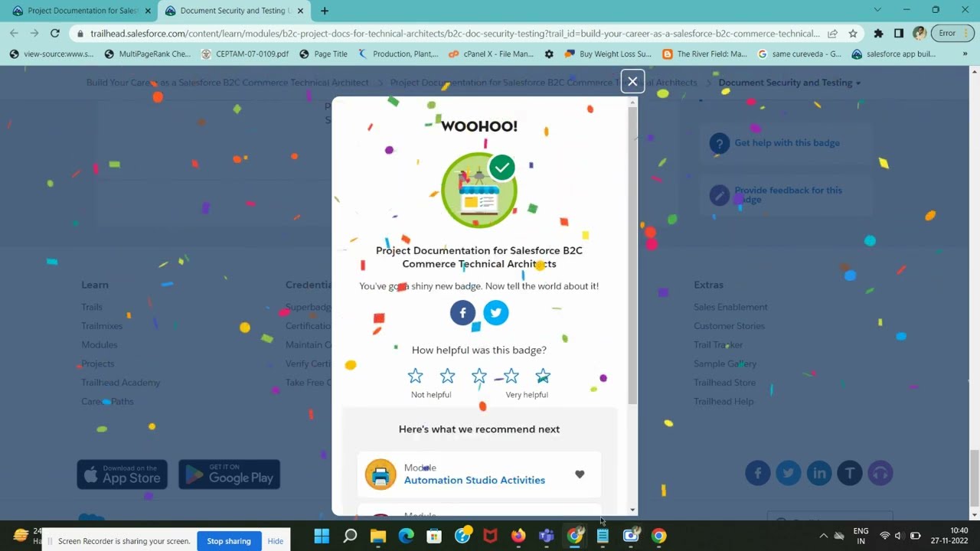Open salesforce app buil... bookmark
The image size is (980, 551).
tap(893, 54)
